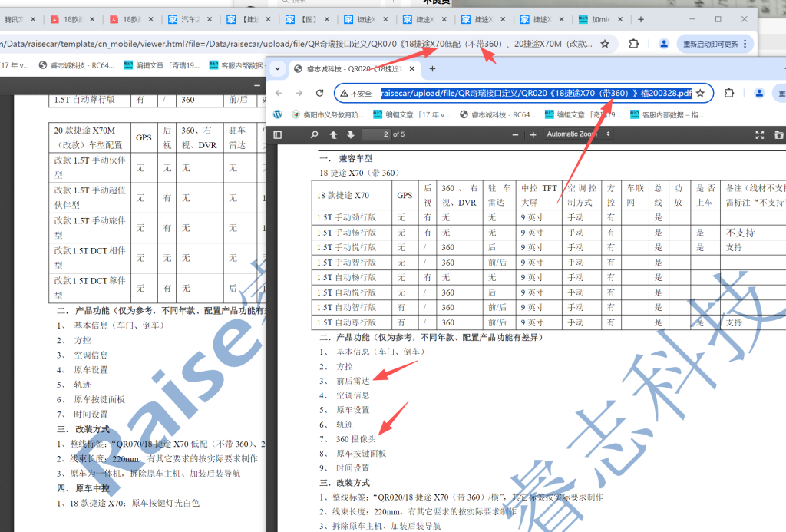The height and width of the screenshot is (532, 786).
Task: Click 改款 1.5T 手动伙伴型 in back window
Action: tap(90, 167)
